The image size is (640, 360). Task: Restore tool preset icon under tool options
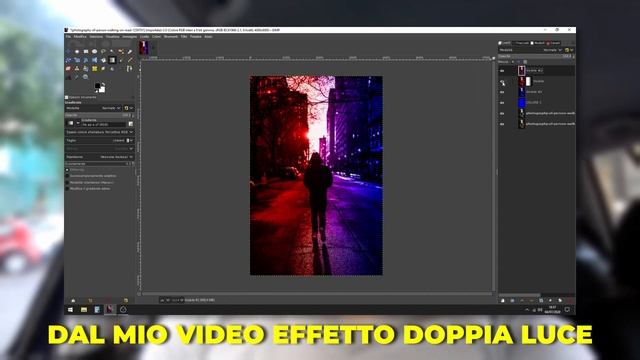point(91,300)
